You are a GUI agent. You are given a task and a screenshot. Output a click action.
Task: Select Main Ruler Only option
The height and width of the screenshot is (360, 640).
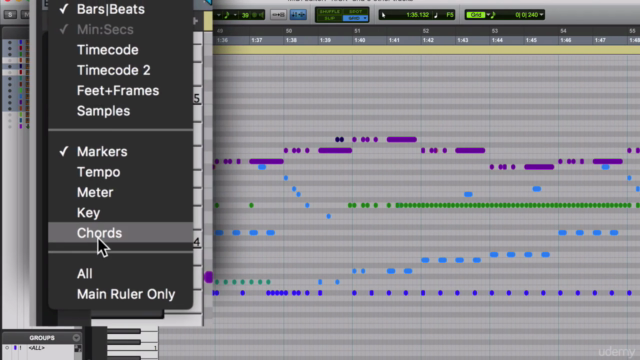coord(120,294)
